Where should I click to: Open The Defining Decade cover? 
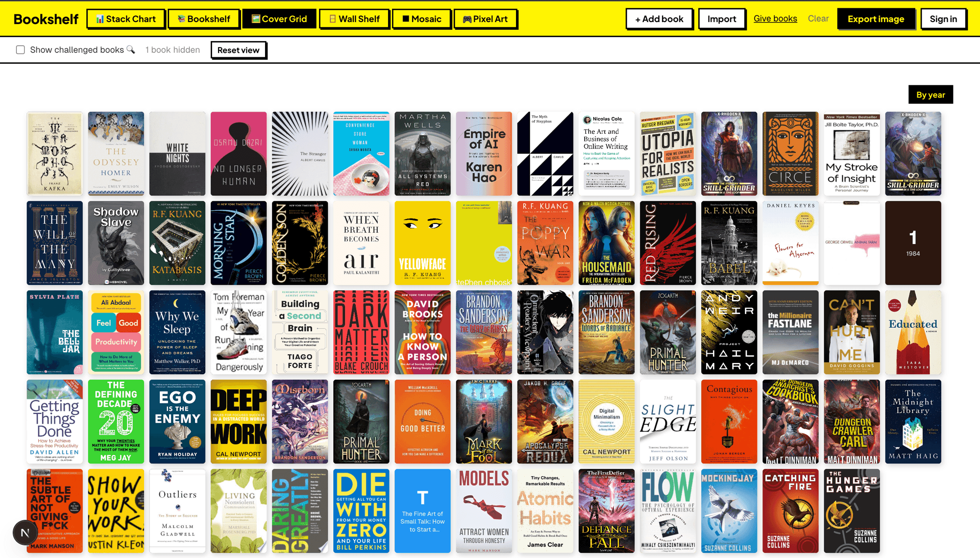[116, 422]
